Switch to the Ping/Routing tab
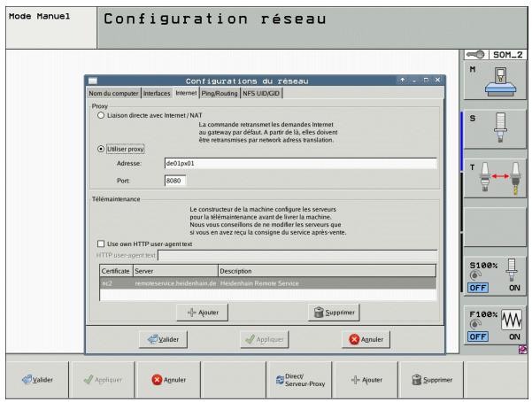532x402 pixels. [x=220, y=93]
